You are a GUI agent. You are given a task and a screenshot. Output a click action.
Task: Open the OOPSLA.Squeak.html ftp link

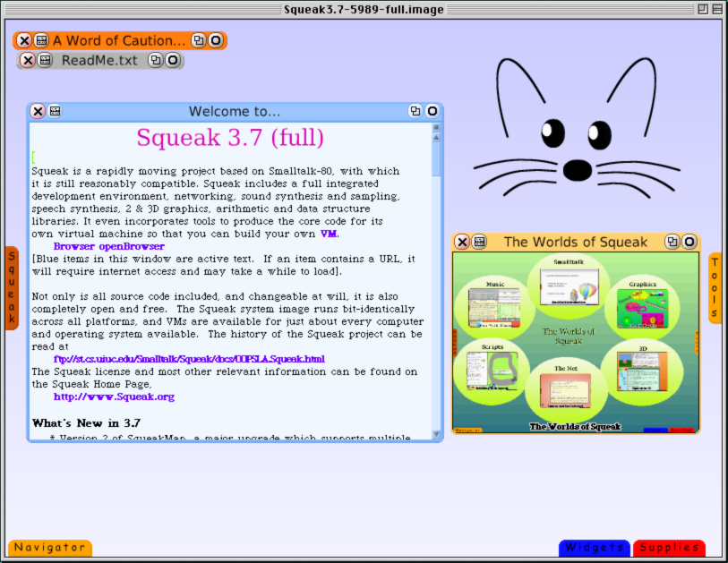point(189,359)
